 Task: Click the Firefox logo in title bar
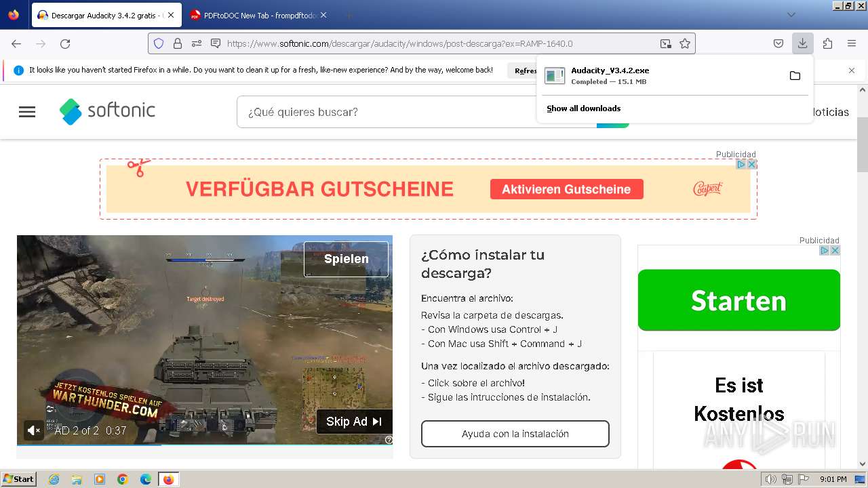click(14, 15)
